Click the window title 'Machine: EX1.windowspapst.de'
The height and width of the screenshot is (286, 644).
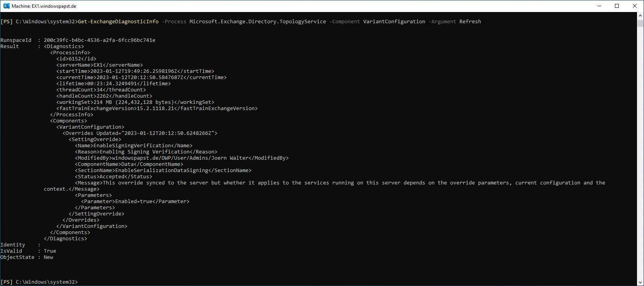pos(44,6)
